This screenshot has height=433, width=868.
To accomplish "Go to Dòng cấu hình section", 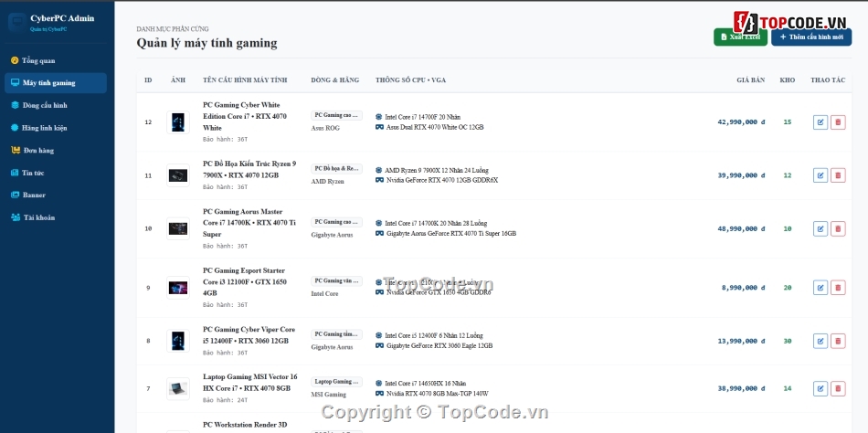I will point(56,105).
